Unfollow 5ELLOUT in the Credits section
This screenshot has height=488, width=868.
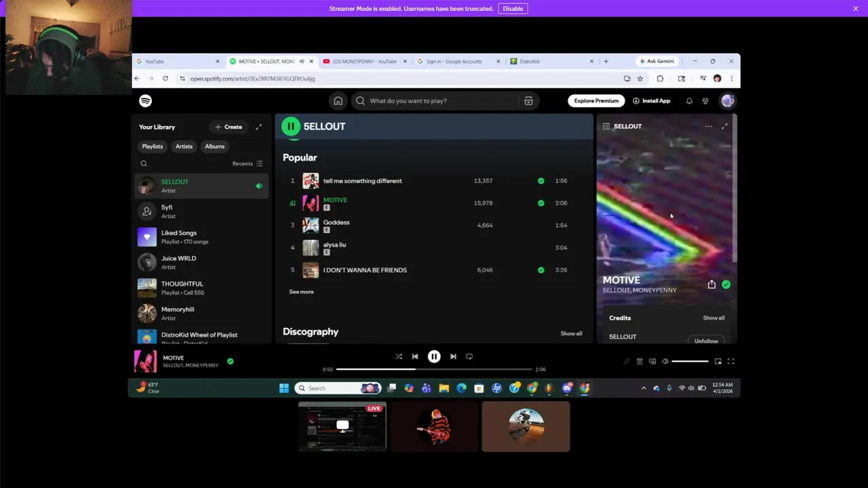pyautogui.click(x=706, y=340)
